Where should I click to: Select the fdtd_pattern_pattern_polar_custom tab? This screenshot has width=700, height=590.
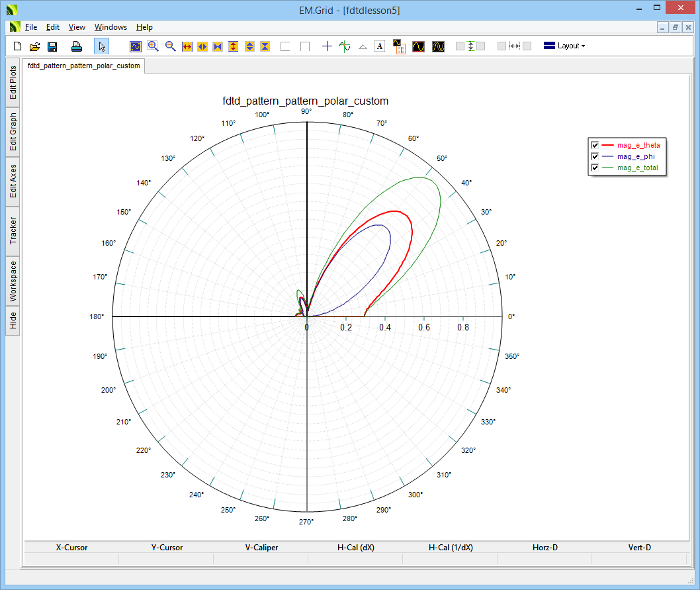point(83,66)
